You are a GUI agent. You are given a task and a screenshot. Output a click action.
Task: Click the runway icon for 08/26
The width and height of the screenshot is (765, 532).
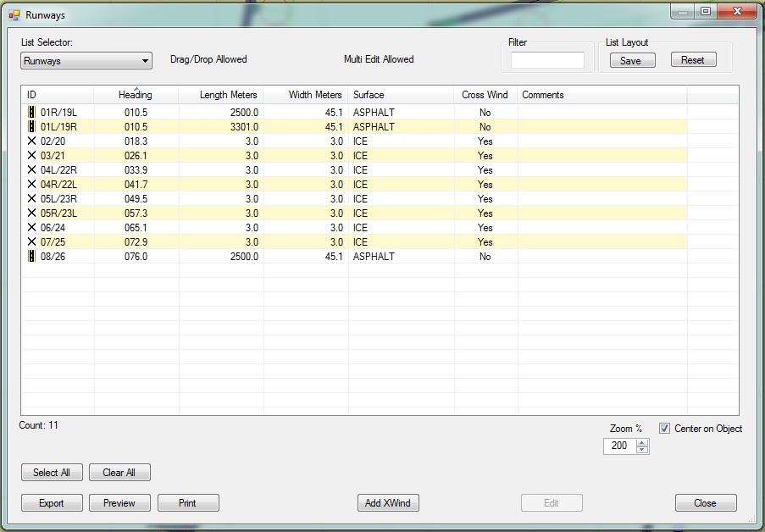31,256
